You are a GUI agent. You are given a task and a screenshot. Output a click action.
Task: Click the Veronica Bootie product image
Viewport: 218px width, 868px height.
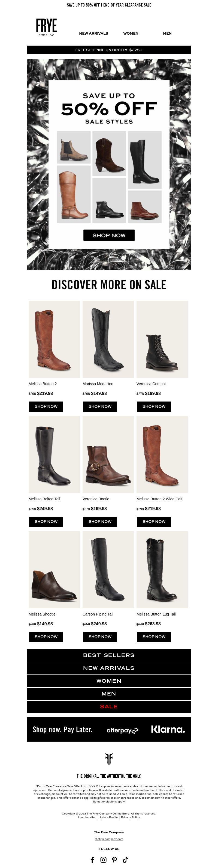tap(108, 454)
